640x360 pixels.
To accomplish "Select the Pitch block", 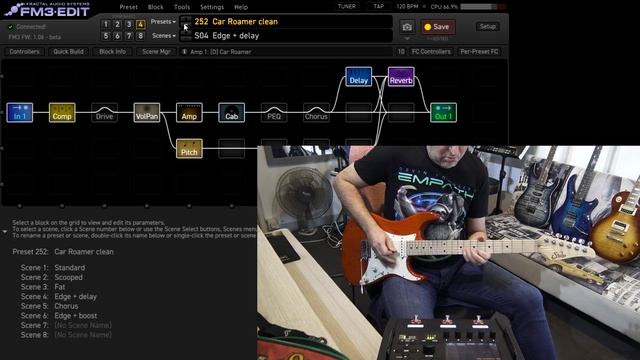I will [x=189, y=148].
